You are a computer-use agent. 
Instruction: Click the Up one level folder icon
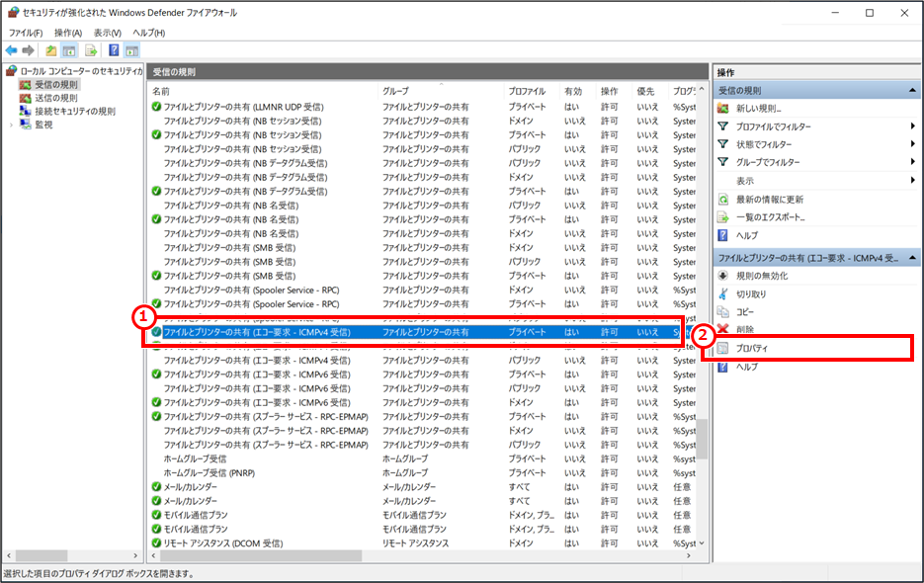pyautogui.click(x=51, y=50)
